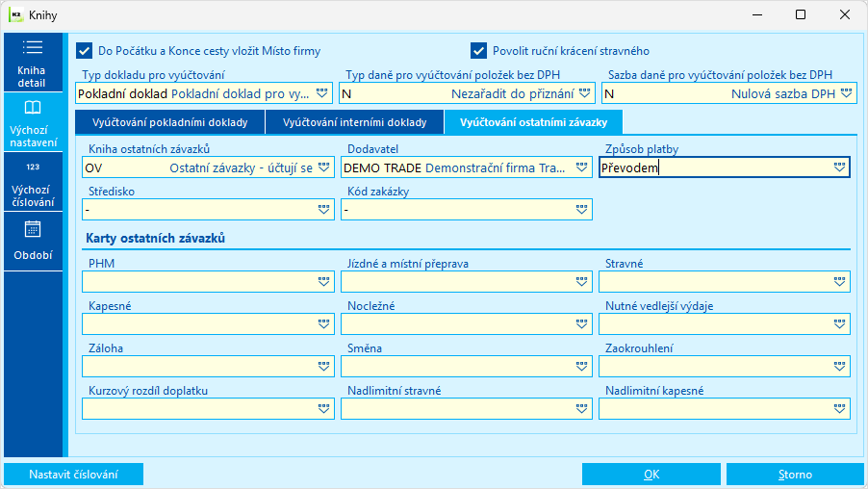Toggle 'Povolit ruční krácení stravného' checkbox
This screenshot has width=868, height=489.
coord(479,51)
